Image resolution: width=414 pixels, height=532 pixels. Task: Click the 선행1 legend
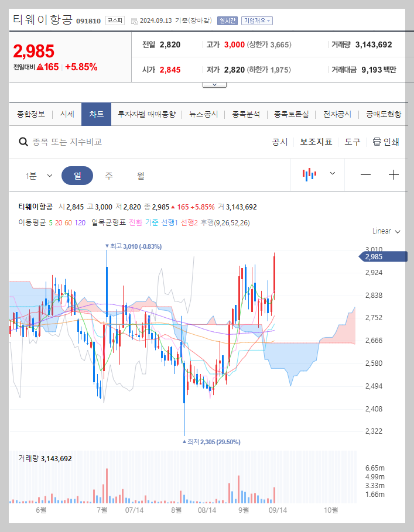pyautogui.click(x=169, y=222)
